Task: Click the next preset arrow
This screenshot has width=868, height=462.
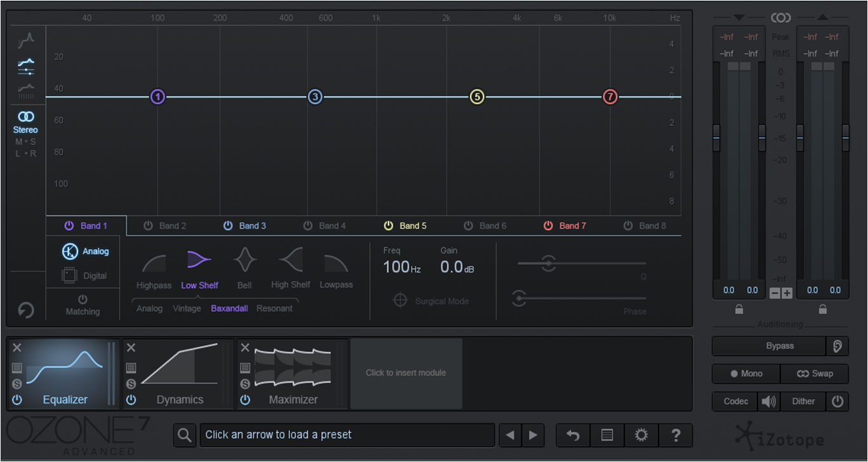Action: click(533, 435)
